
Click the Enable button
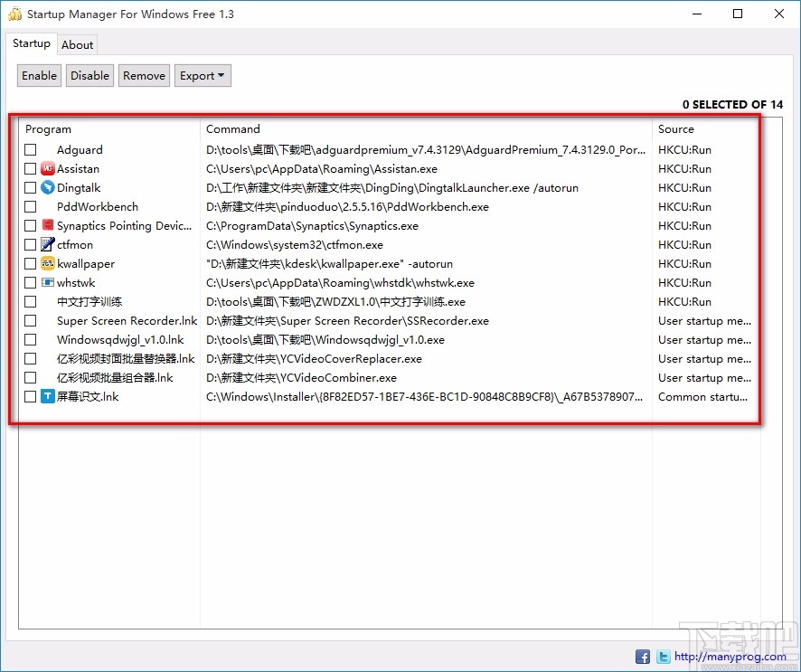click(39, 75)
